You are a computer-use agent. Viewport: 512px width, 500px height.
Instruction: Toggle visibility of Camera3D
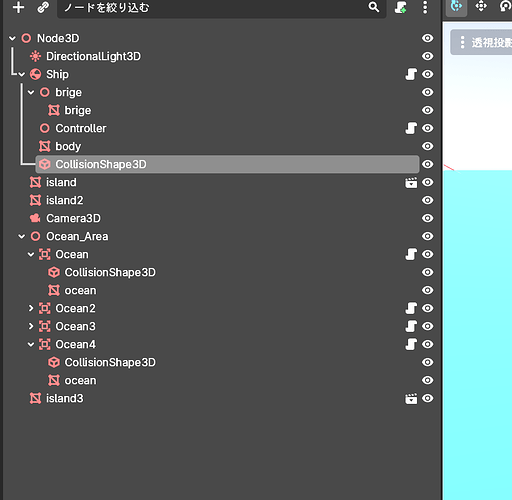[427, 218]
